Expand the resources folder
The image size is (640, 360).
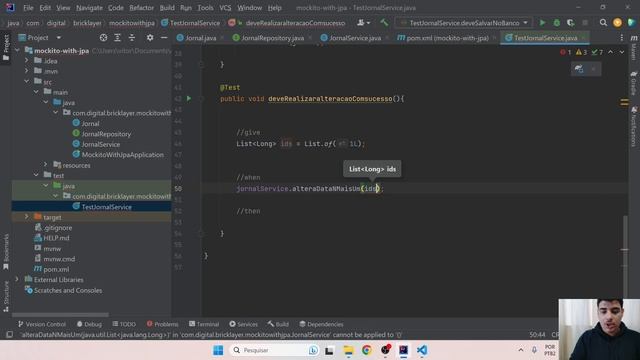coord(46,165)
